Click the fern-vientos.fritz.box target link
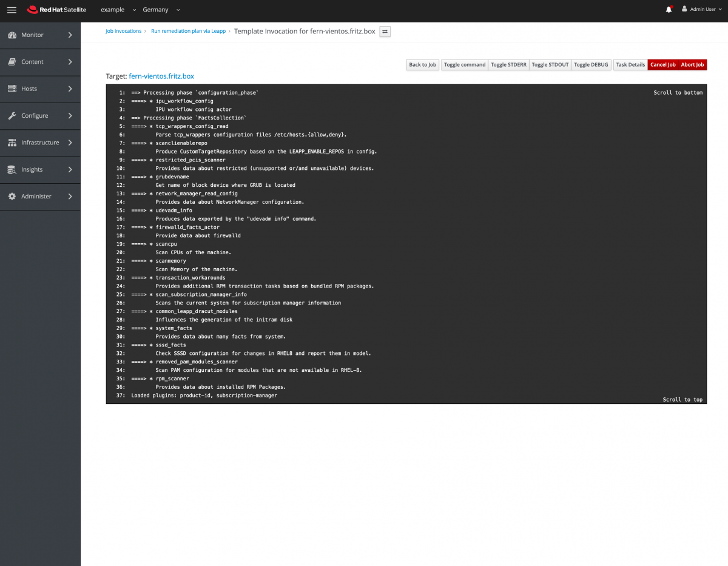 point(161,76)
